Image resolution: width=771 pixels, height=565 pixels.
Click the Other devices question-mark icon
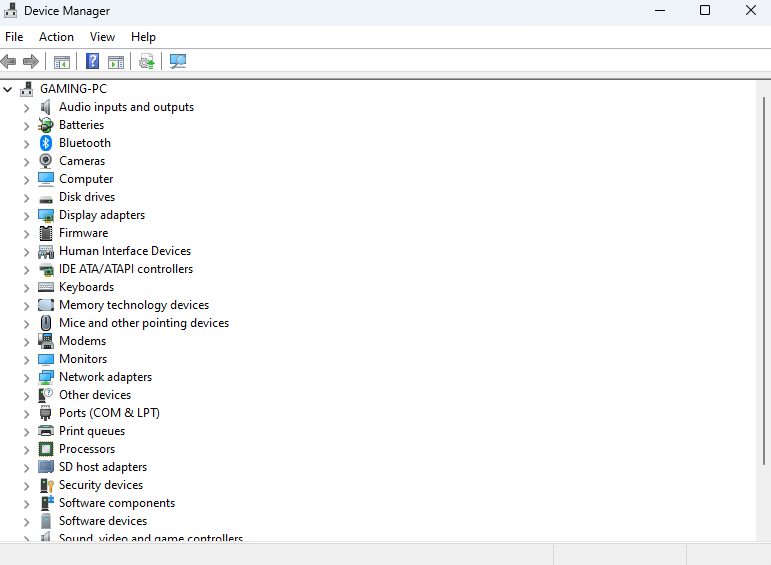point(46,395)
